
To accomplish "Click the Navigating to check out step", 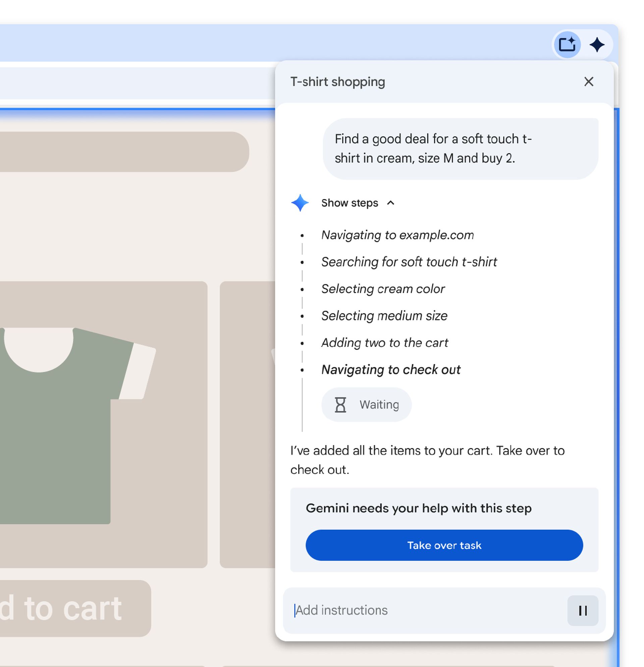I will (390, 370).
